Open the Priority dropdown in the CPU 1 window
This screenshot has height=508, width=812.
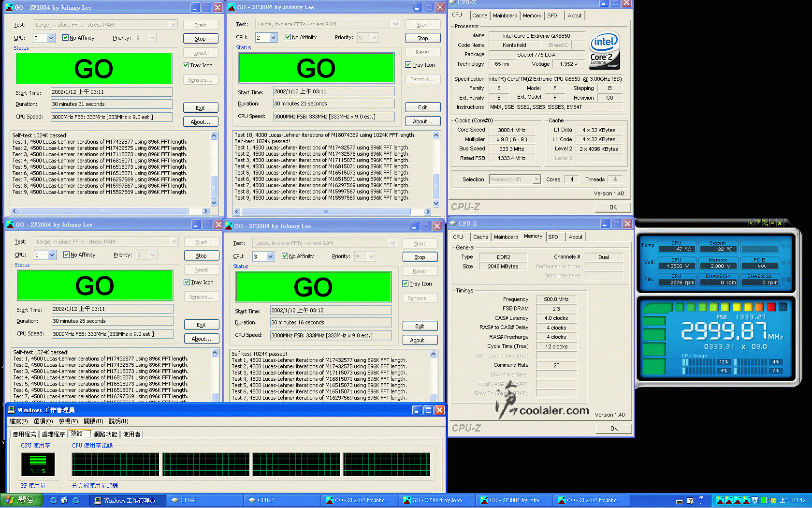point(153,255)
